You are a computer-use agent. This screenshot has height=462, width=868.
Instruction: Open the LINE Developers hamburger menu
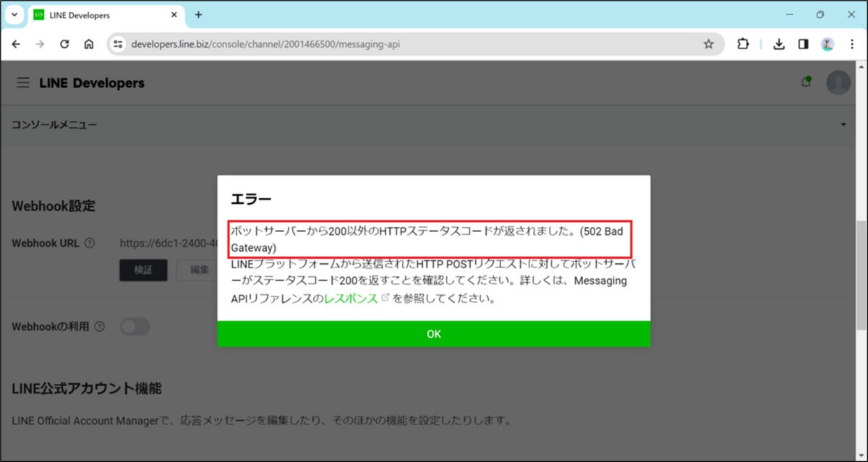point(23,83)
